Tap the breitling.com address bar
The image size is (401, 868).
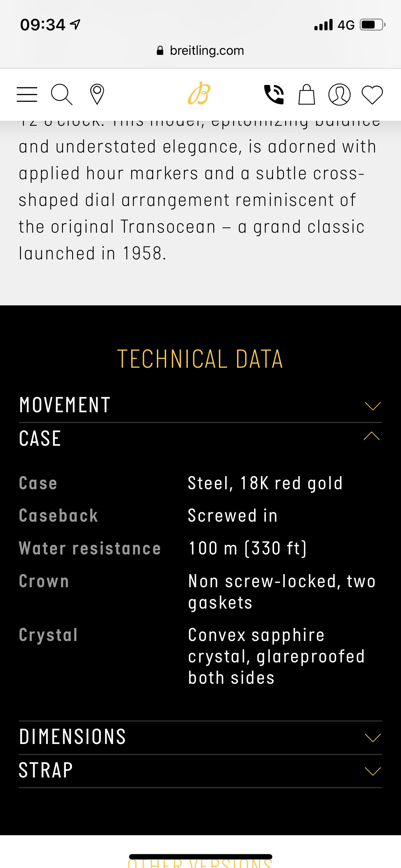(200, 51)
